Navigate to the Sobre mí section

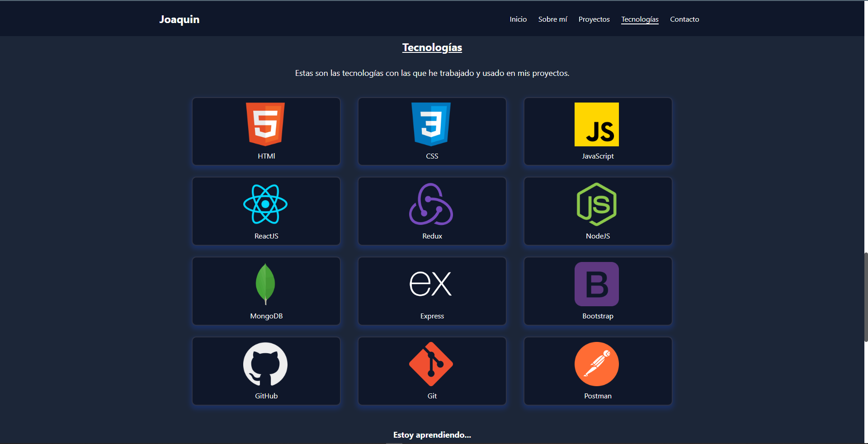(552, 19)
